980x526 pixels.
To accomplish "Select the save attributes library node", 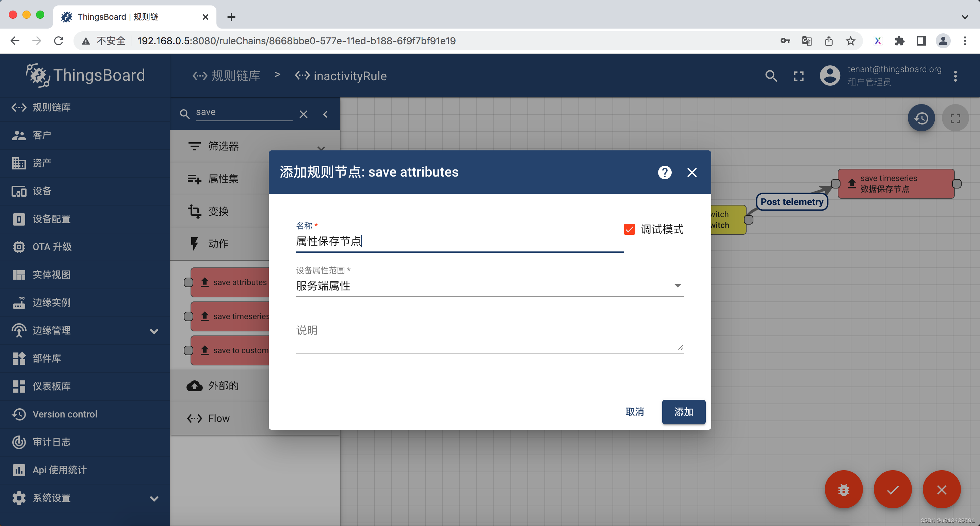I will 230,282.
